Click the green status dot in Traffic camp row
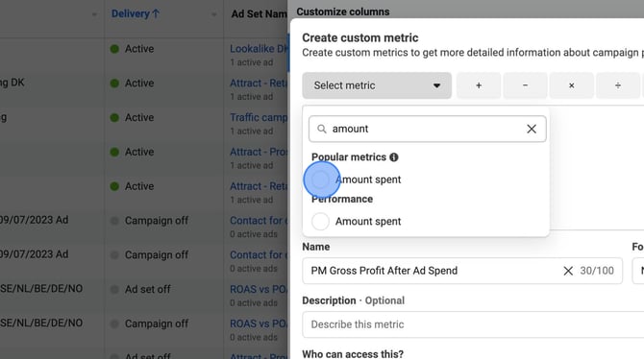644x359 pixels. tap(114, 118)
